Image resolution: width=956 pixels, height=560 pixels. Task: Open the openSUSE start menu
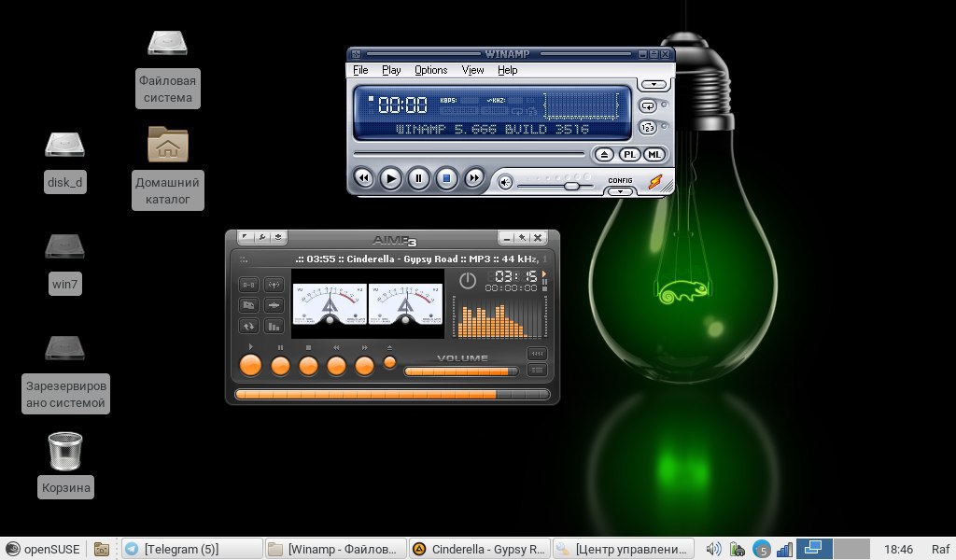(43, 549)
